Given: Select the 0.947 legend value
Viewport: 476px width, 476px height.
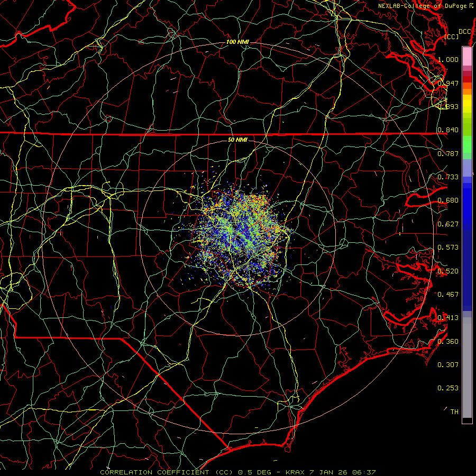Looking at the screenshot, I should point(448,83).
